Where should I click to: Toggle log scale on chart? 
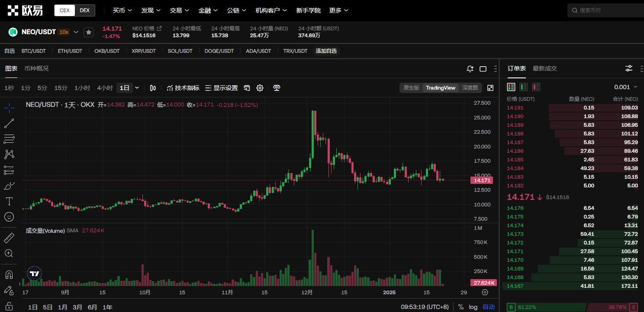point(473,307)
